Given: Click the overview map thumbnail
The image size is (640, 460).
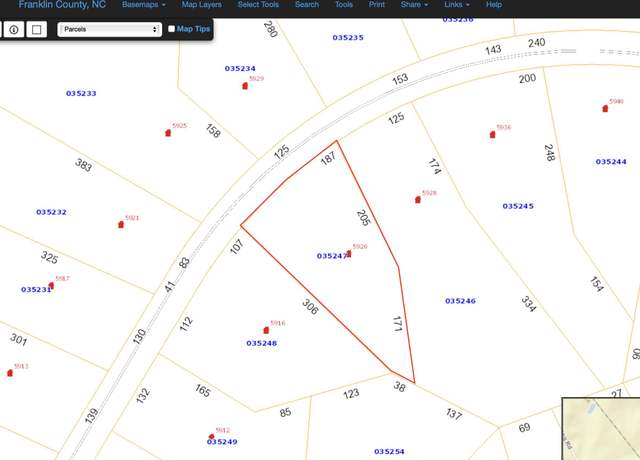Looking at the screenshot, I should 601,429.
